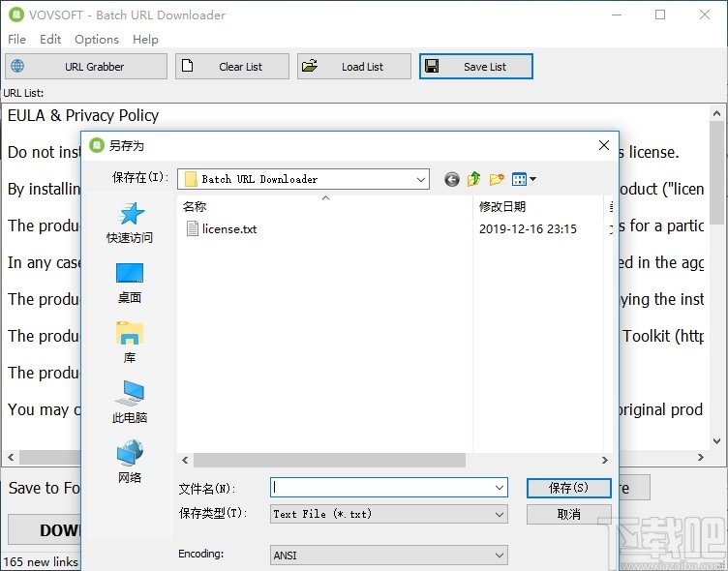Sort files by the name column header
Image resolution: width=728 pixels, height=571 pixels.
[x=325, y=206]
